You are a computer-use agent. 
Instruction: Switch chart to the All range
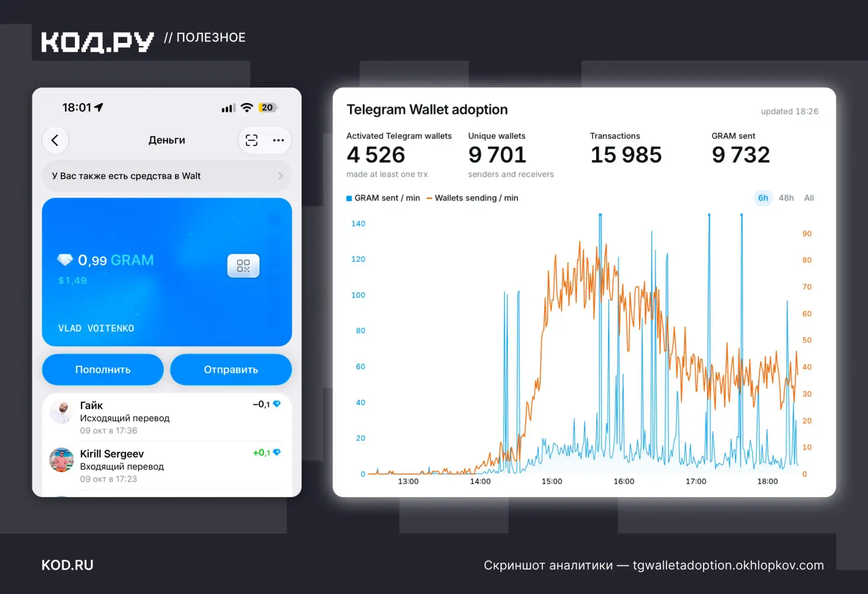pyautogui.click(x=809, y=198)
